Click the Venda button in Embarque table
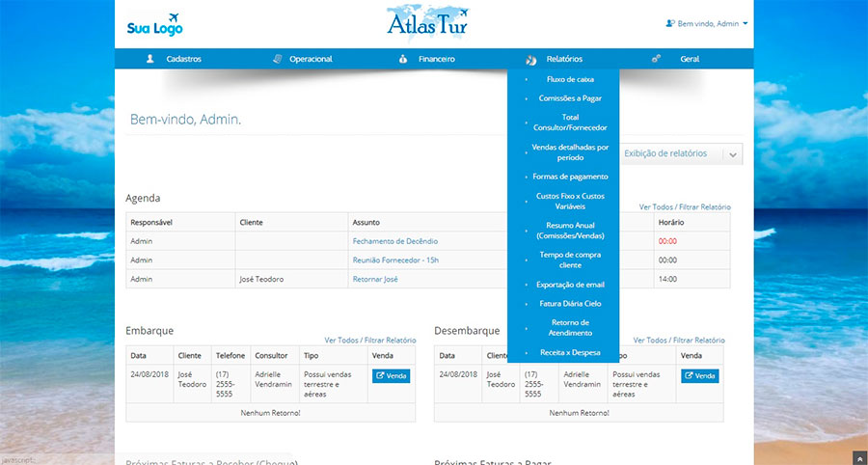The width and height of the screenshot is (868, 465). click(x=391, y=376)
